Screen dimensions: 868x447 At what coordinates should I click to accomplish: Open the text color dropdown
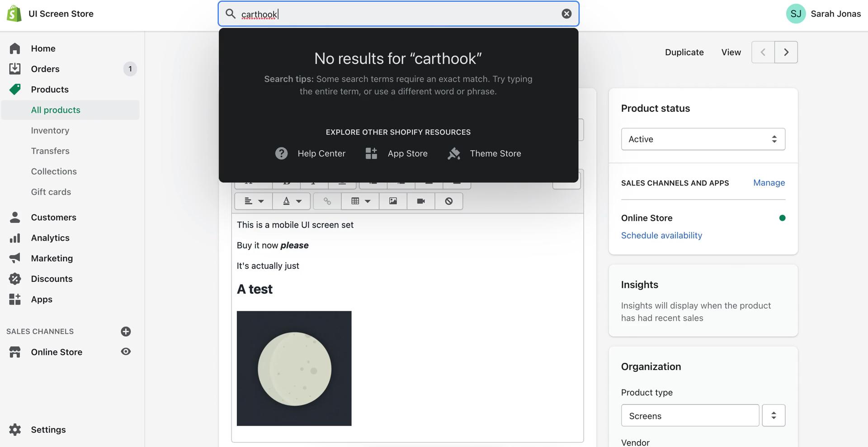[292, 201]
